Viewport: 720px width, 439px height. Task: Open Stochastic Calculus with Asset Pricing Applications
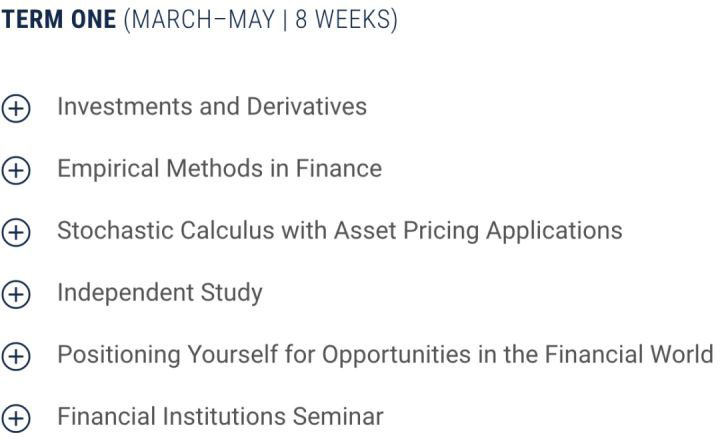pyautogui.click(x=339, y=231)
